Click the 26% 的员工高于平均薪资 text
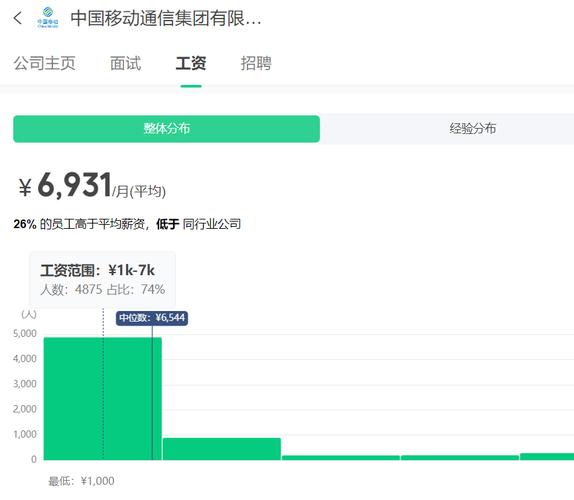Image resolution: width=574 pixels, height=500 pixels. (x=79, y=224)
